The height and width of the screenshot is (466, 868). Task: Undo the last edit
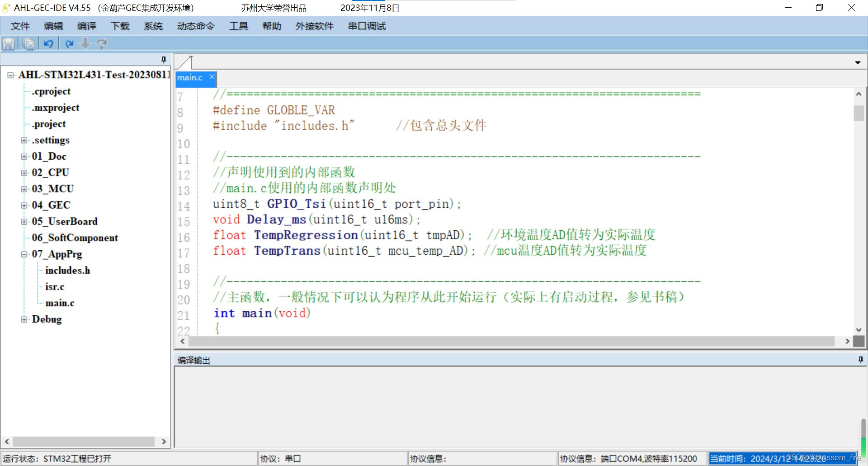point(49,43)
